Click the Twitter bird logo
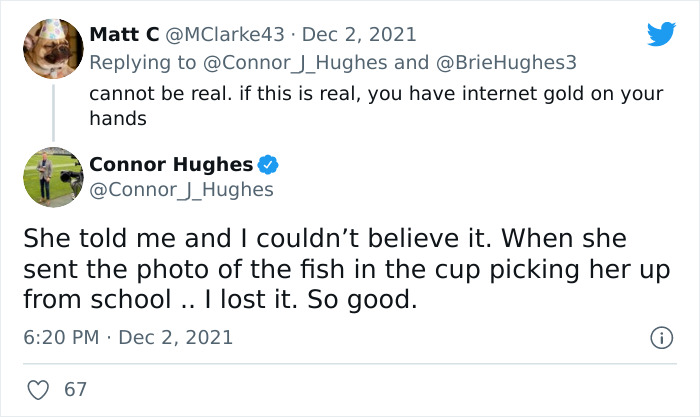The height and width of the screenshot is (417, 700). pos(661,35)
